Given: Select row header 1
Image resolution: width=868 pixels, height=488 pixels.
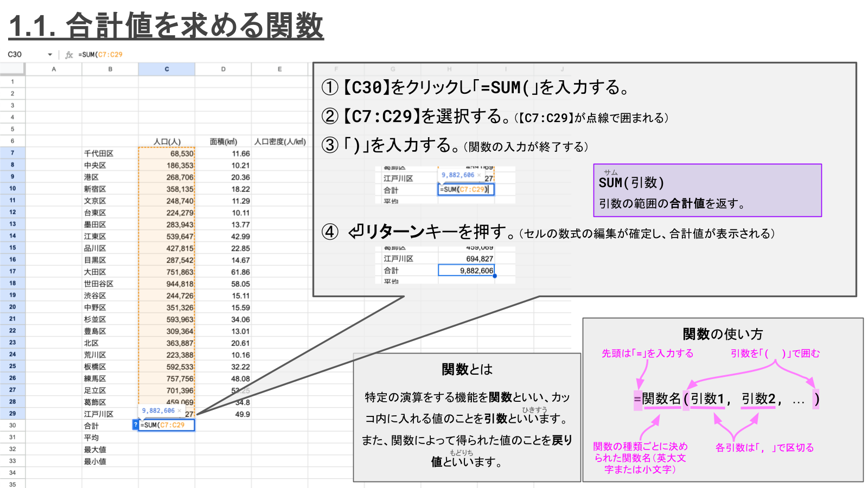Looking at the screenshot, I should coord(12,82).
